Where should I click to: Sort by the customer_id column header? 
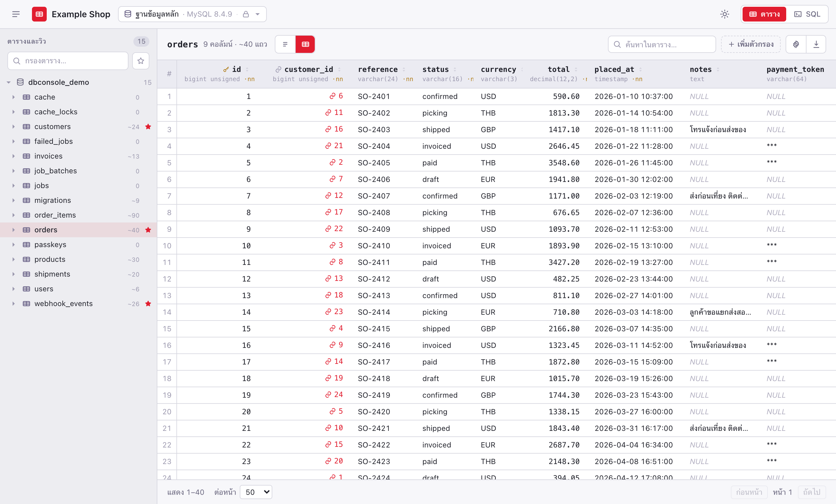pos(308,69)
